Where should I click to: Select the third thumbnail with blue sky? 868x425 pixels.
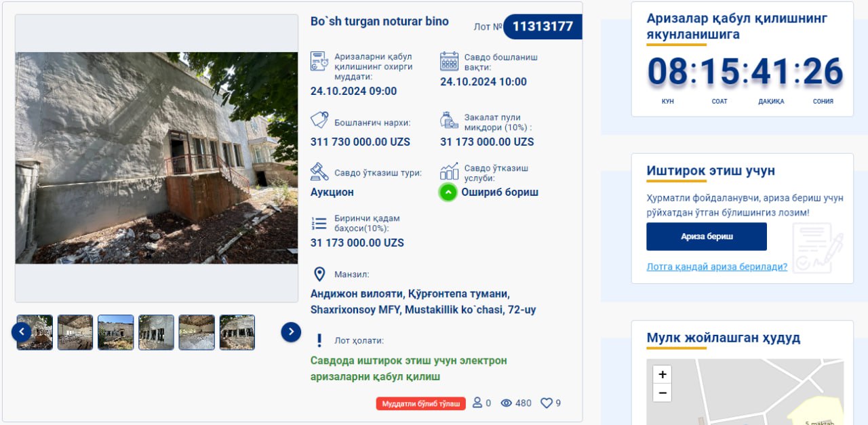116,332
